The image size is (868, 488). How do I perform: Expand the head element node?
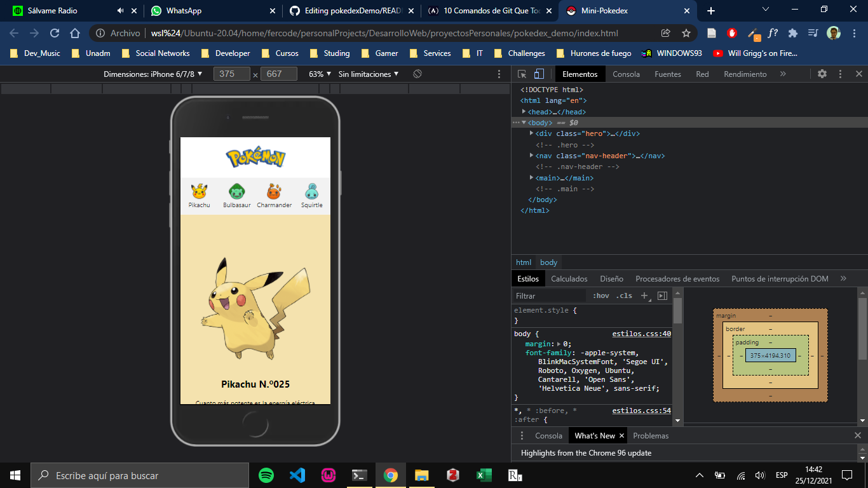524,112
